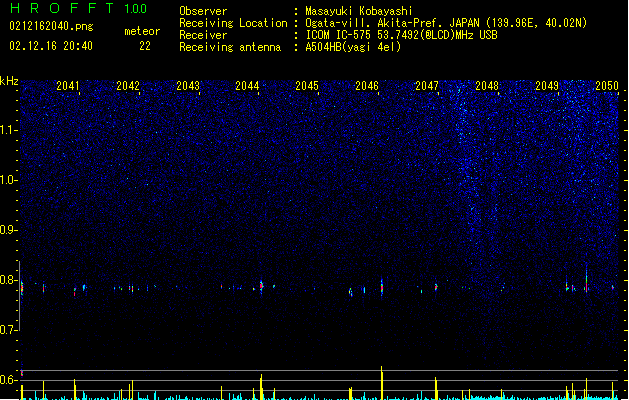This screenshot has width=629, height=400.
Task: Select the 1.0 kHz frequency label
Action: [9, 180]
